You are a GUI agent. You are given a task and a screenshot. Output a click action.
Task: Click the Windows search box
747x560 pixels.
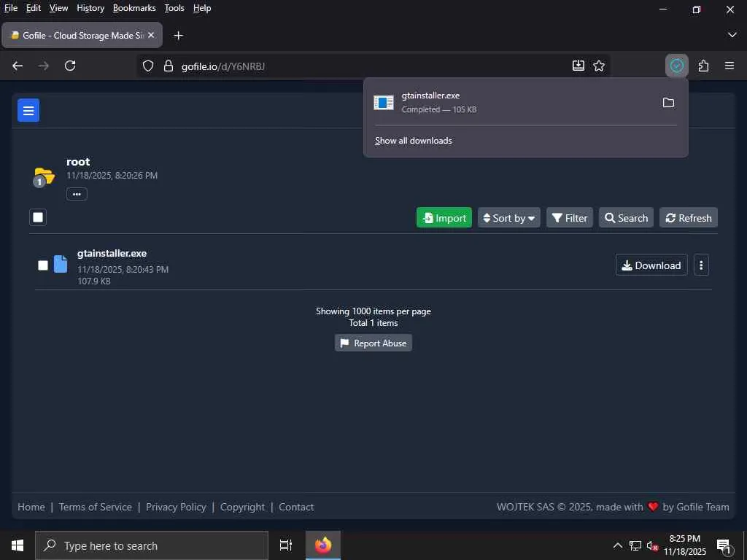point(152,545)
